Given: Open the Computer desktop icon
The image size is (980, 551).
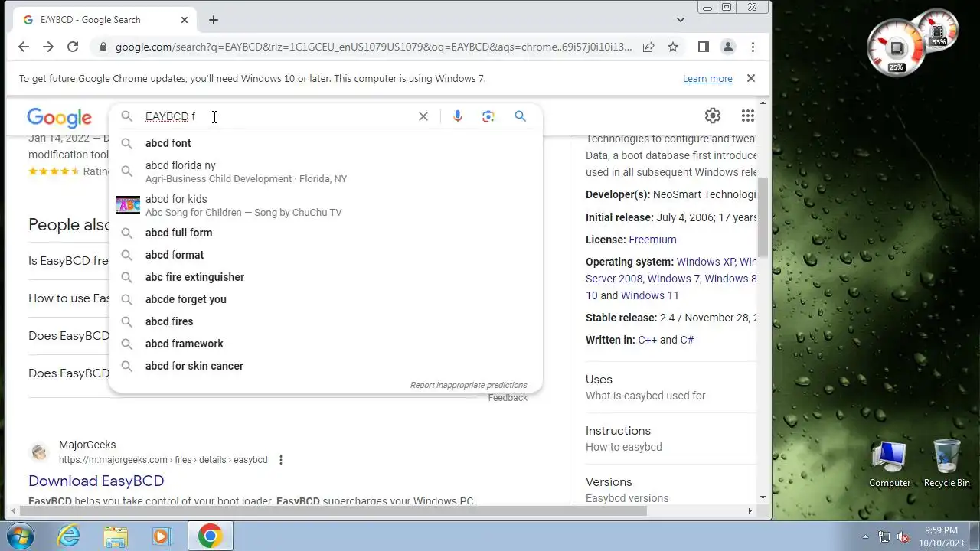Looking at the screenshot, I should [890, 464].
